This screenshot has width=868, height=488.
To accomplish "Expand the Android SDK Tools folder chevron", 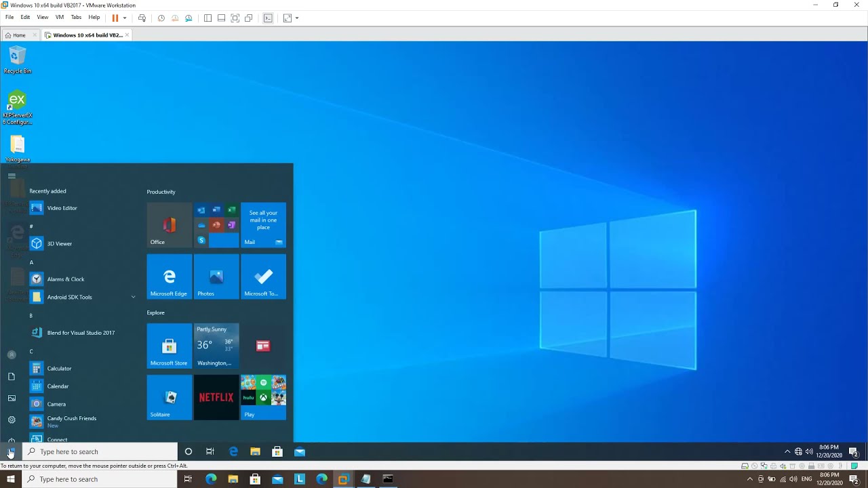I will [x=133, y=297].
